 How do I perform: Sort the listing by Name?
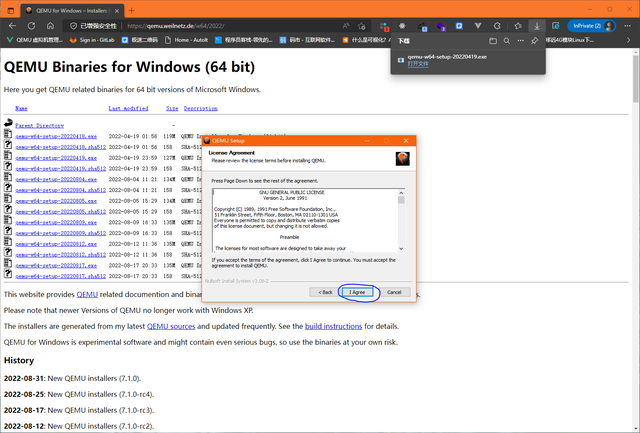(21, 108)
